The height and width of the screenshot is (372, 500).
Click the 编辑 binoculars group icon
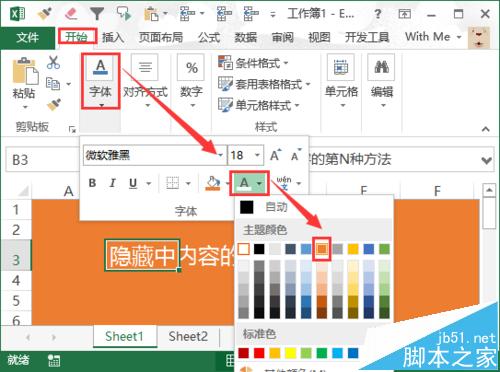(x=381, y=67)
